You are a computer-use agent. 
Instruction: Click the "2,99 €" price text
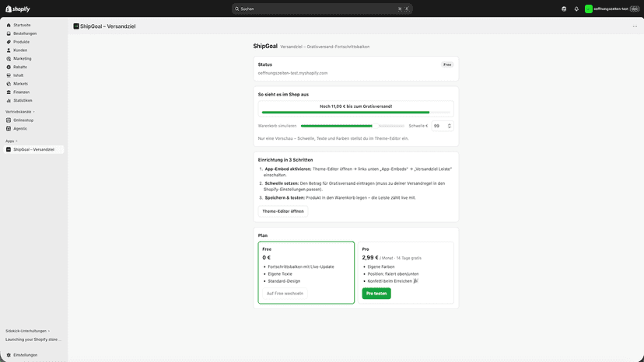point(370,258)
